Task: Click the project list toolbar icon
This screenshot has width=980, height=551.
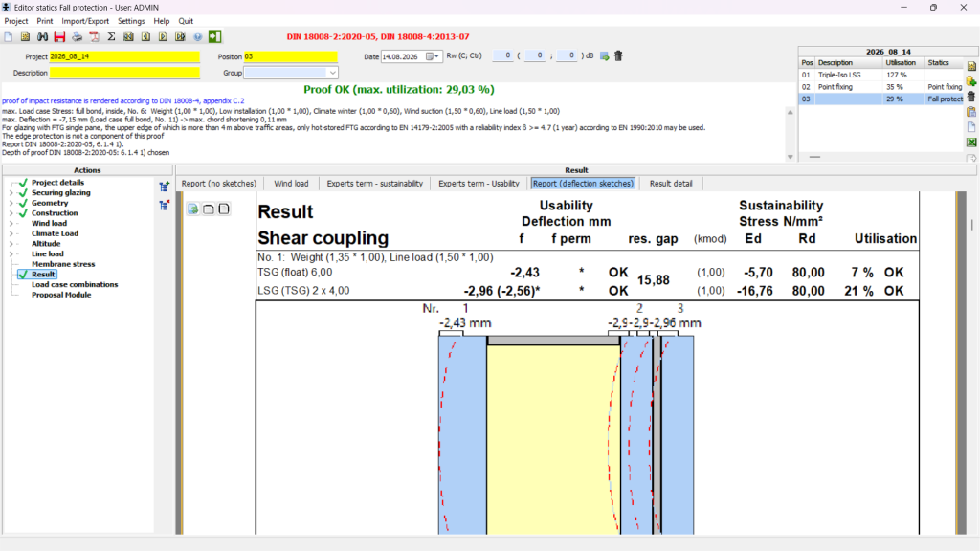Action: coord(25,37)
